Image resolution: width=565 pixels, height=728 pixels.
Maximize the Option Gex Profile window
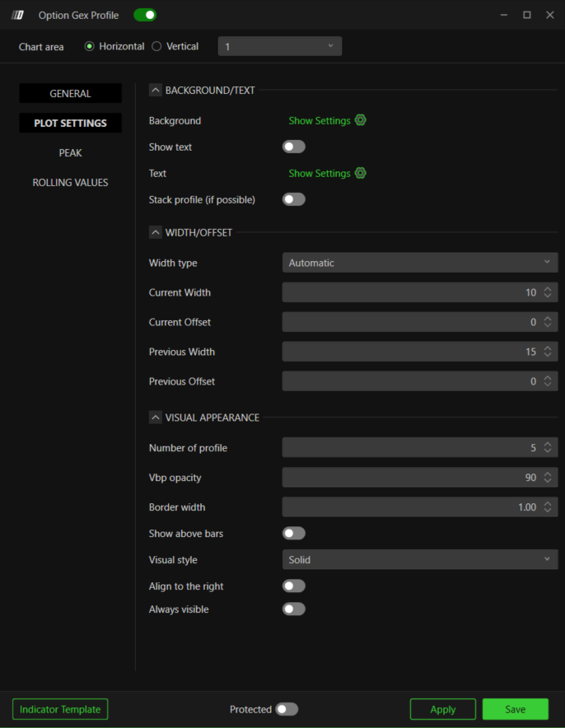coord(527,16)
